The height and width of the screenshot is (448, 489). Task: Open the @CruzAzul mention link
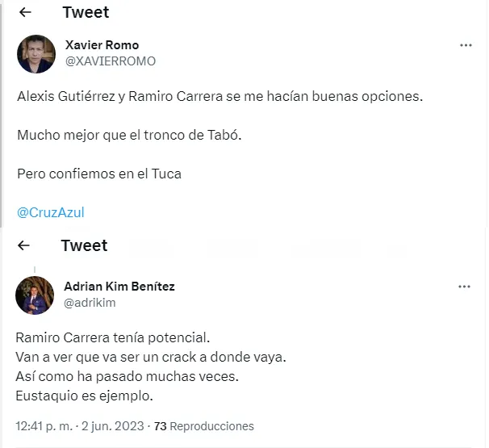tap(51, 212)
